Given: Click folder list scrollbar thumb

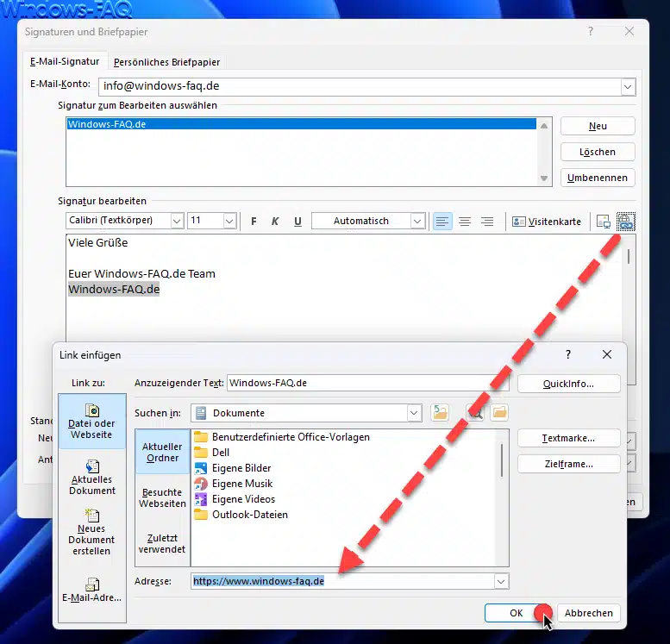Looking at the screenshot, I should (x=502, y=460).
